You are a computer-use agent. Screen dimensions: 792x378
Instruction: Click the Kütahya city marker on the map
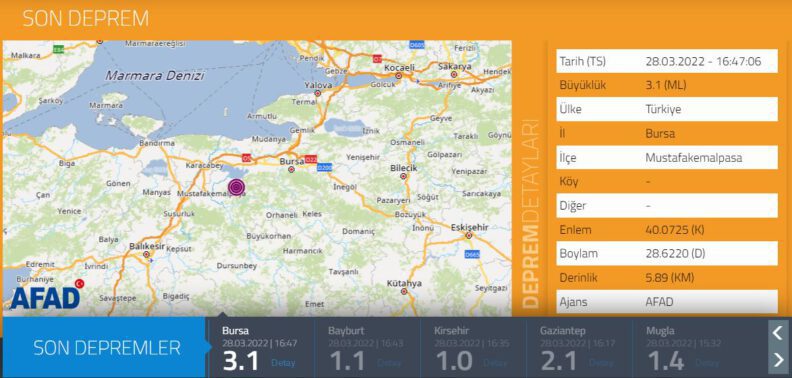[404, 291]
